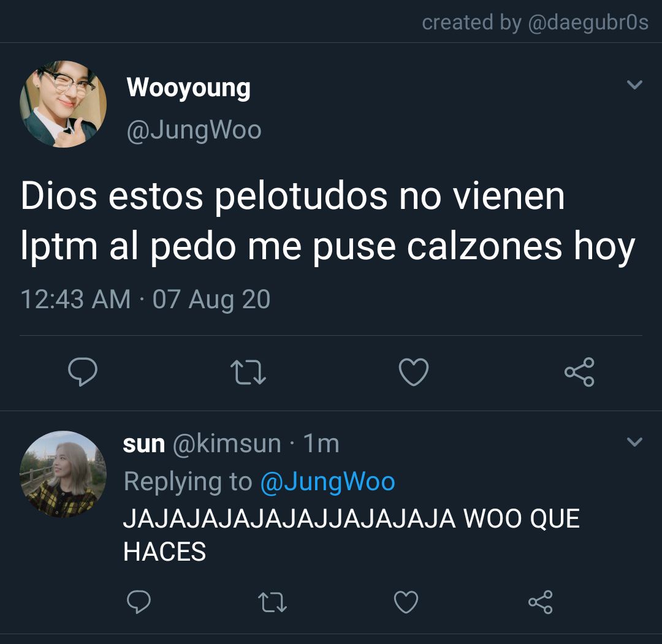
Task: Retweet sun's reply
Action: (272, 602)
